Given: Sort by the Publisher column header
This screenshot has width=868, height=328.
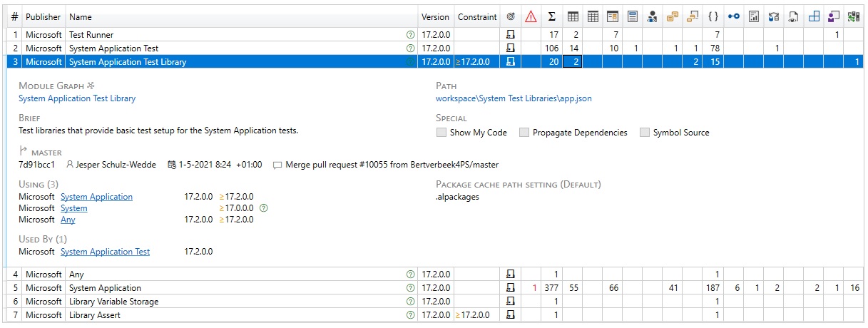Looking at the screenshot, I should [x=44, y=17].
